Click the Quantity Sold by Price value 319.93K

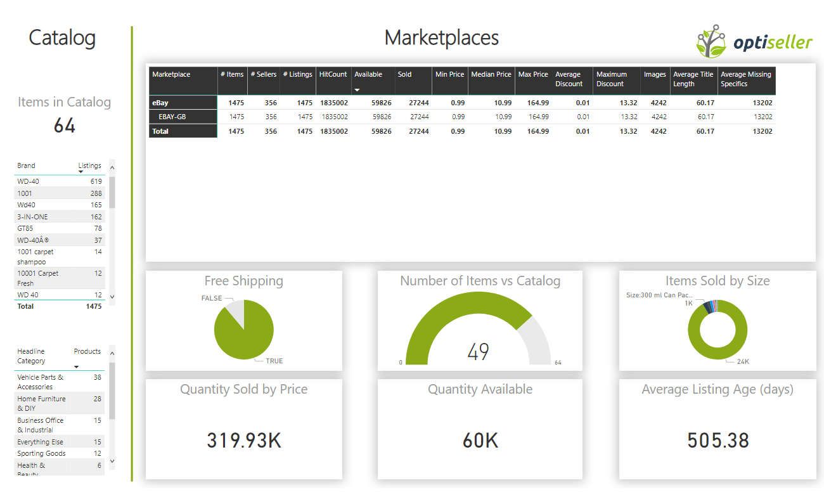tap(244, 440)
